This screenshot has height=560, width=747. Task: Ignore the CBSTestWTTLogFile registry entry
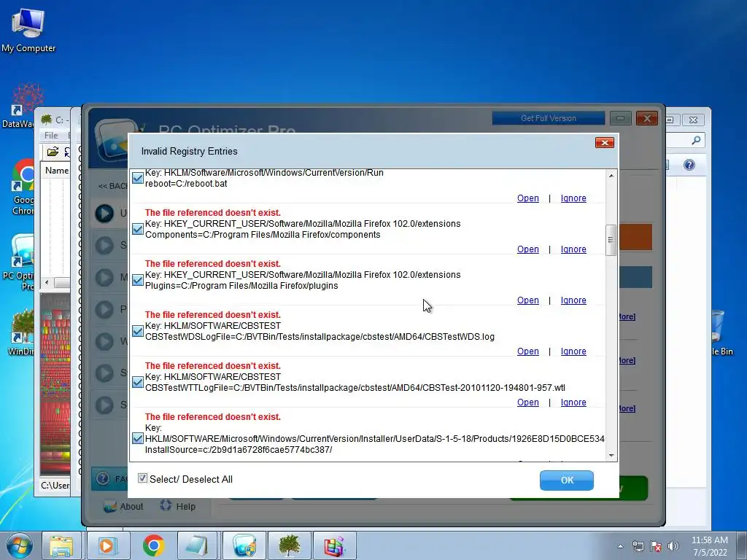coord(573,402)
